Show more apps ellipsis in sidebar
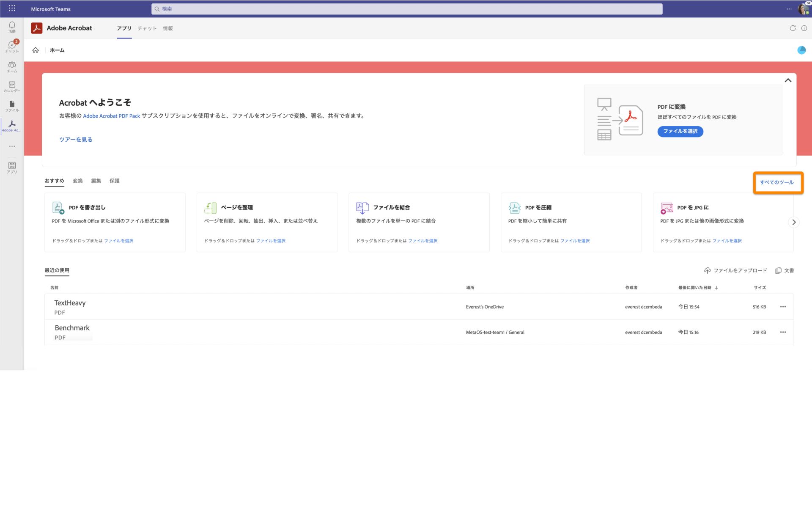Image resolution: width=812 pixels, height=506 pixels. point(12,146)
